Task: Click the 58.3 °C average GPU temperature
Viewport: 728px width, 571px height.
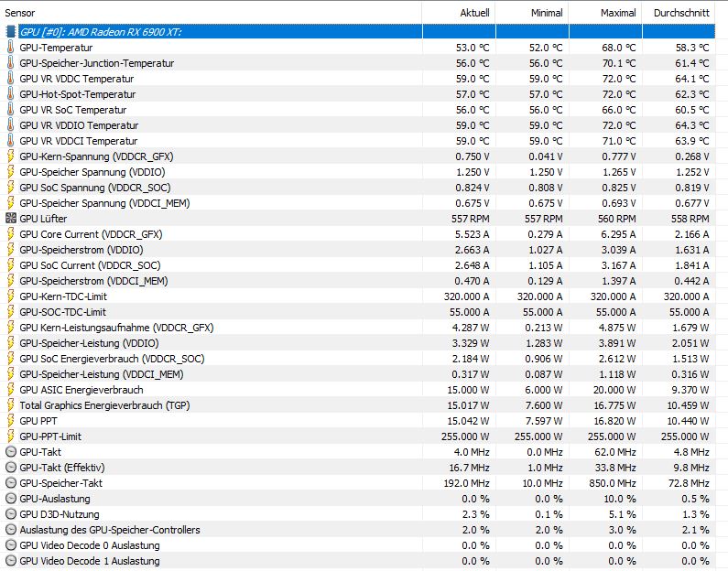Action: point(692,48)
